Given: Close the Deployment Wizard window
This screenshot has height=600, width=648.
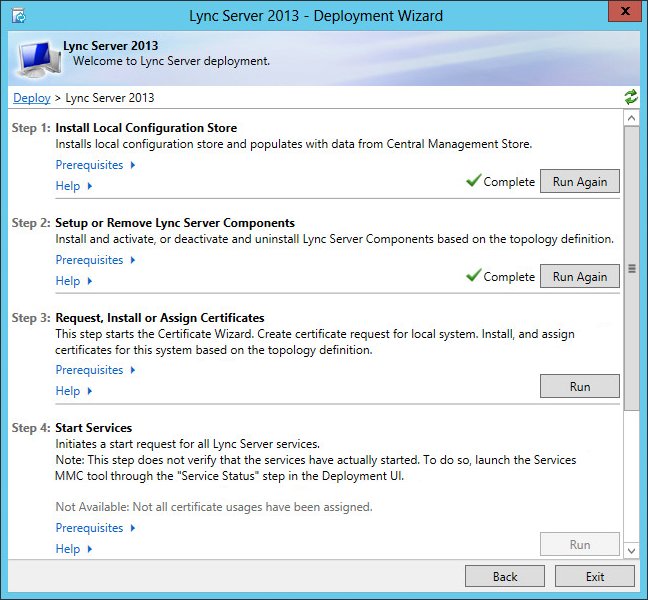Looking at the screenshot, I should [x=625, y=11].
